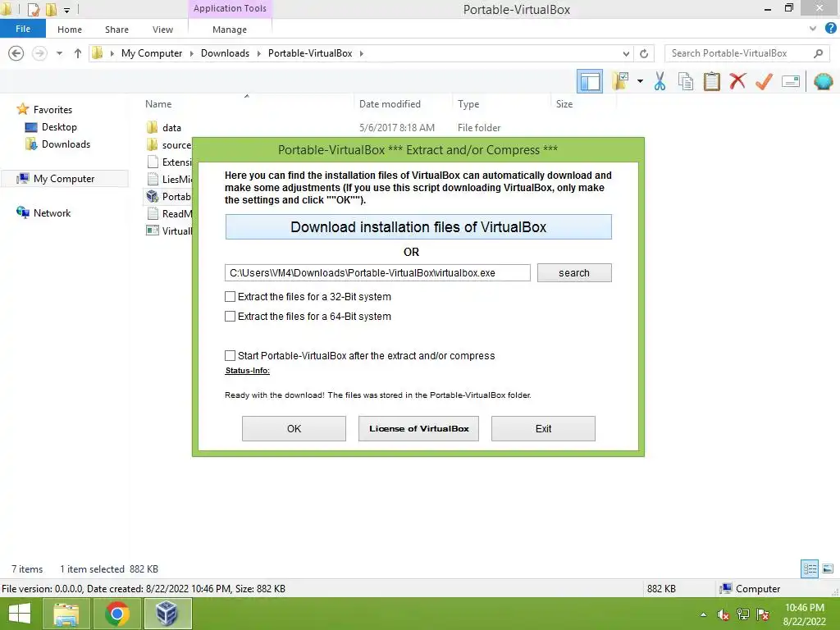
Task: Click the search magnifier icon
Action: click(x=818, y=53)
